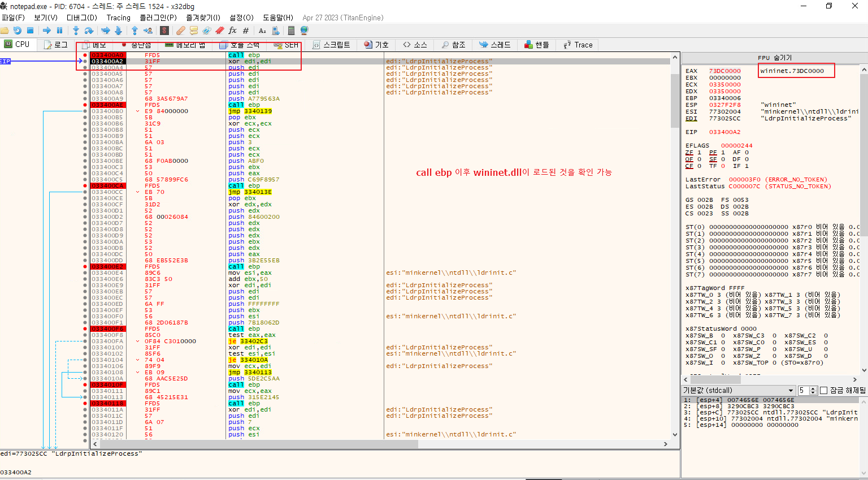Viewport: 868px width, 480px height.
Task: Restart the debuggee with the restart icon
Action: click(18, 31)
